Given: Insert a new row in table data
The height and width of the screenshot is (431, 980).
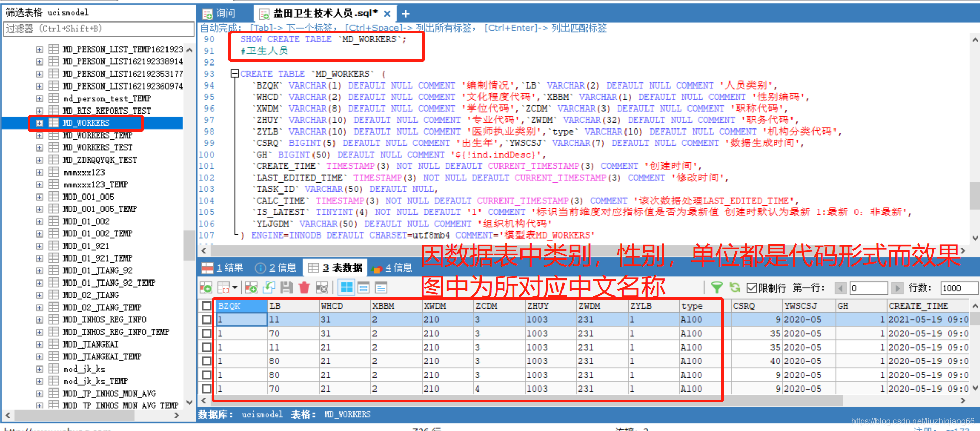Looking at the screenshot, I should pos(251,288).
